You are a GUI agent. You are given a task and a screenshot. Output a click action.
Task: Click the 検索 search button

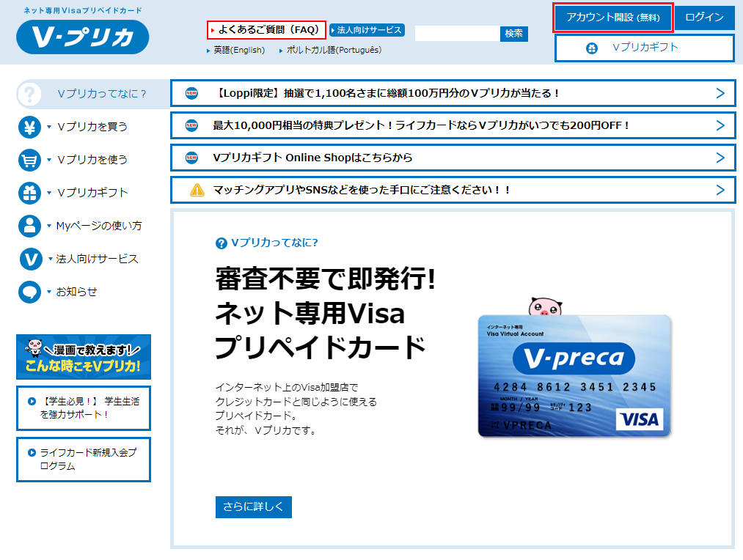(513, 34)
